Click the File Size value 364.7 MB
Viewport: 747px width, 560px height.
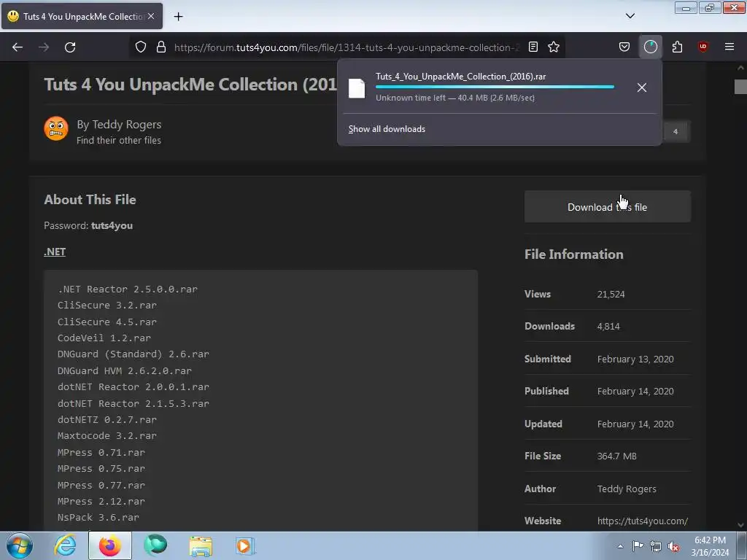tap(617, 456)
